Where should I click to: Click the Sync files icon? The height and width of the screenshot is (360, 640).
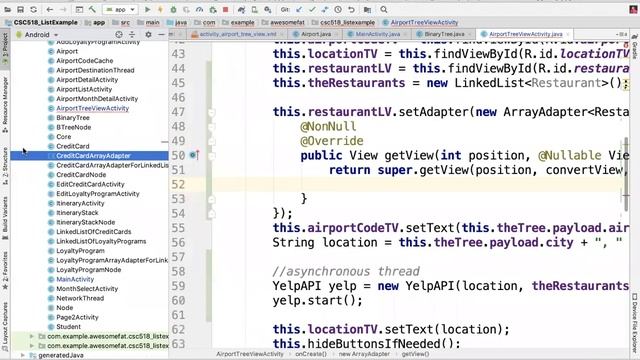pyautogui.click(x=33, y=9)
